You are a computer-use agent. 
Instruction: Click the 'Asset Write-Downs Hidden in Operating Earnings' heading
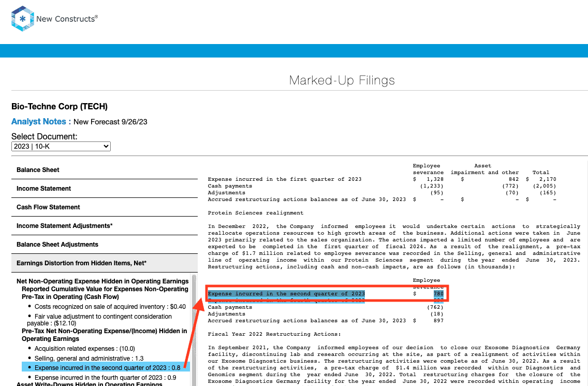[x=90, y=384]
